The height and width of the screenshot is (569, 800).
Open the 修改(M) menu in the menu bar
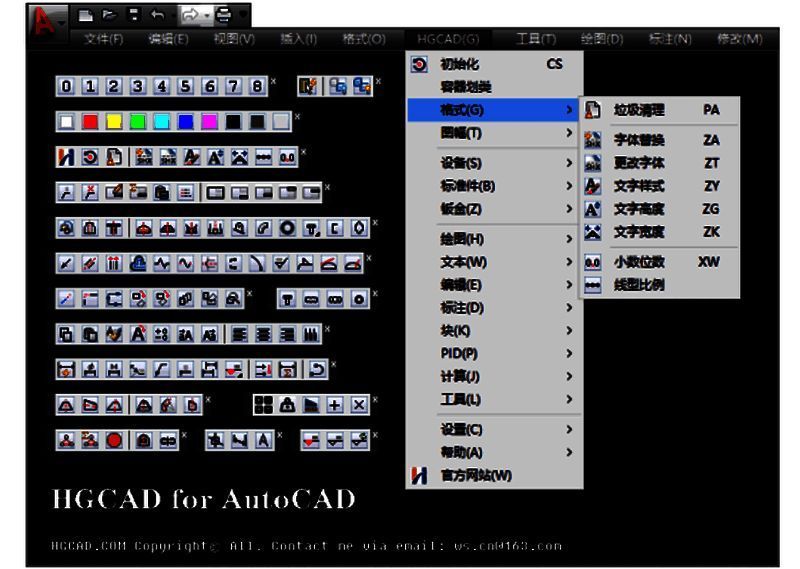739,39
